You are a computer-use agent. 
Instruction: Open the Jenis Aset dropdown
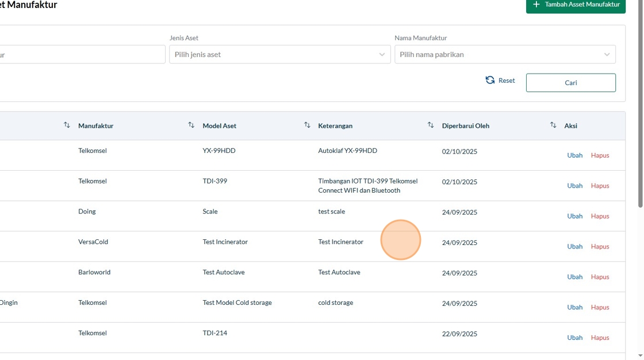tap(279, 55)
